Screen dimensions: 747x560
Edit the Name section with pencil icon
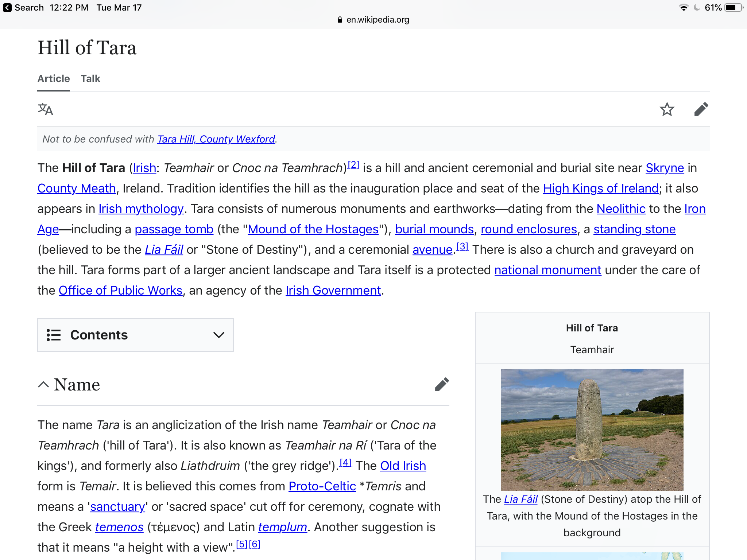(x=442, y=384)
